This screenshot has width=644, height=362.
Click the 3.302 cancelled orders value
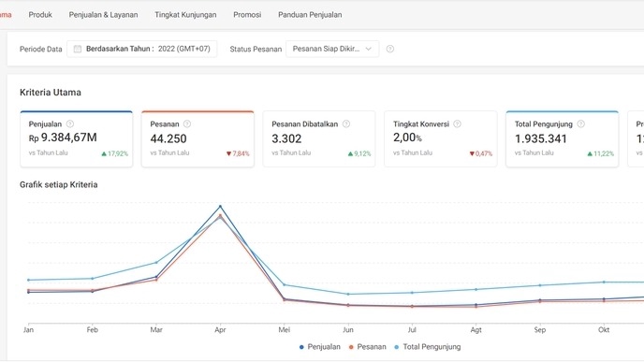click(x=286, y=138)
